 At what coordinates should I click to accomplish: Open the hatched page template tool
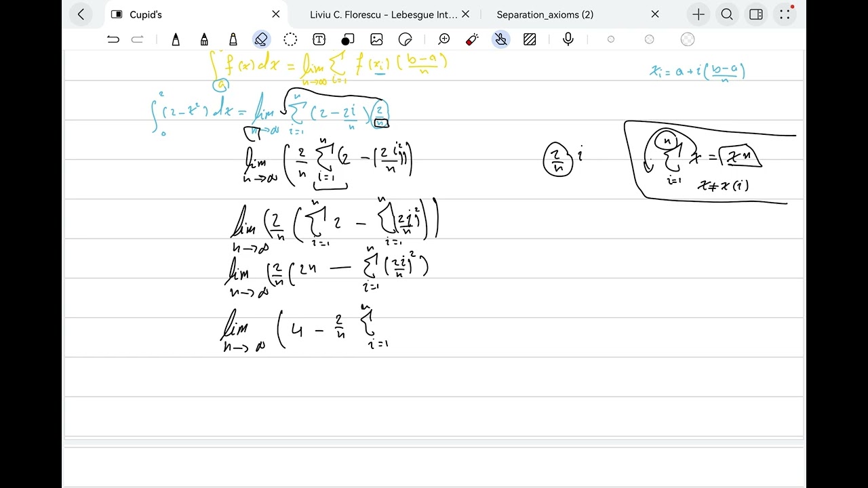pyautogui.click(x=530, y=39)
